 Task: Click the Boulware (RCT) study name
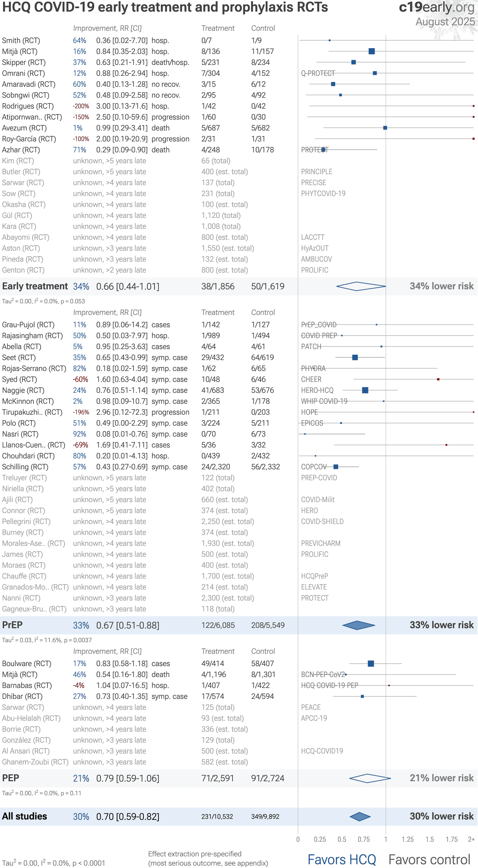point(27,664)
